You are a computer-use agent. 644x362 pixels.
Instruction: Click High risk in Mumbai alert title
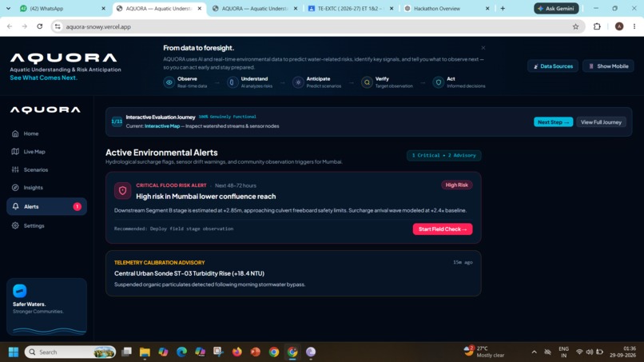click(x=206, y=197)
